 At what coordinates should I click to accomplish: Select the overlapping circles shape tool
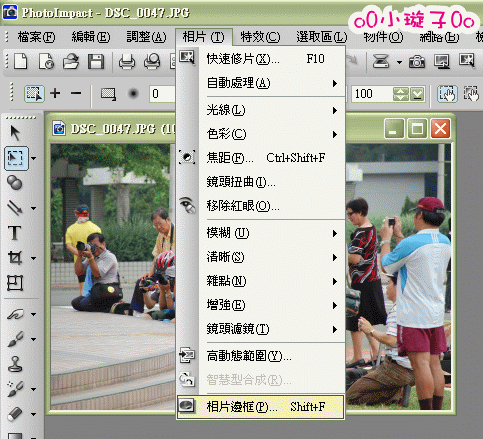14,183
